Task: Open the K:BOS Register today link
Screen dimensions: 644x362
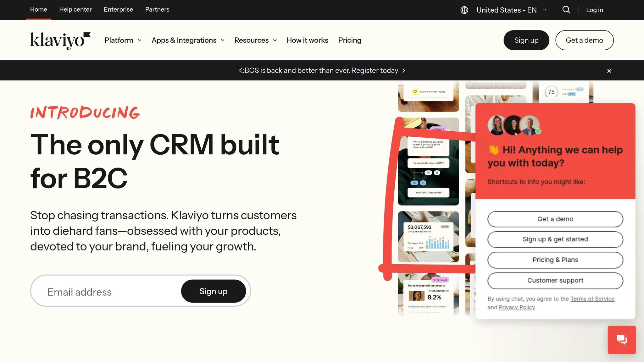Action: (x=322, y=70)
